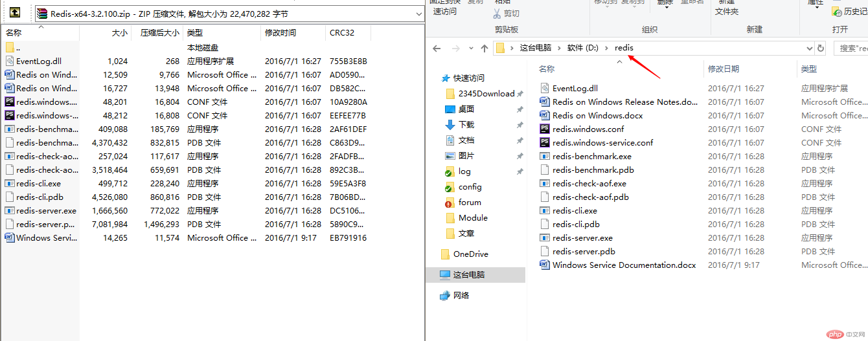
Task: Select Windows Service Documentation.docx icon in Explorer
Action: coord(544,265)
